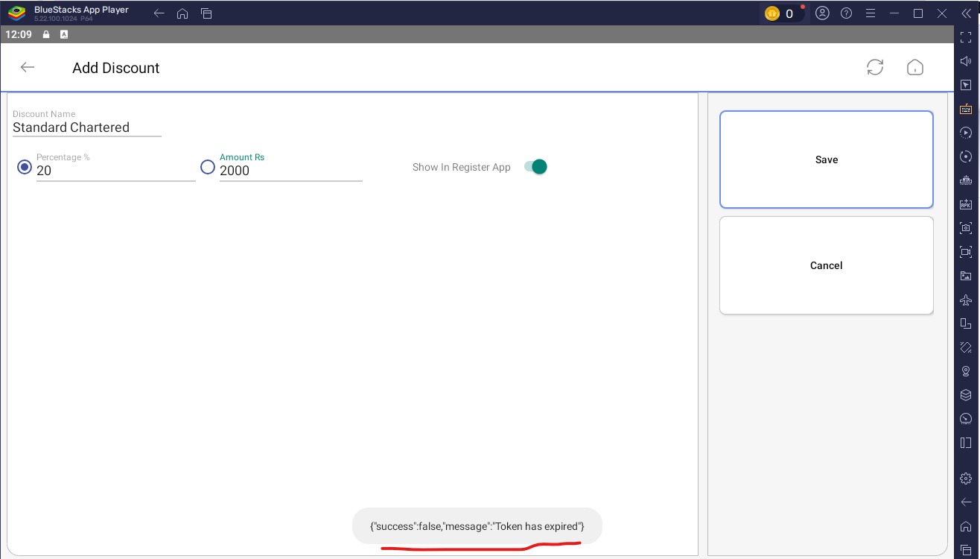Screen dimensions: 980x559
Task: Open the BlueStacks account profile icon
Action: 822,13
